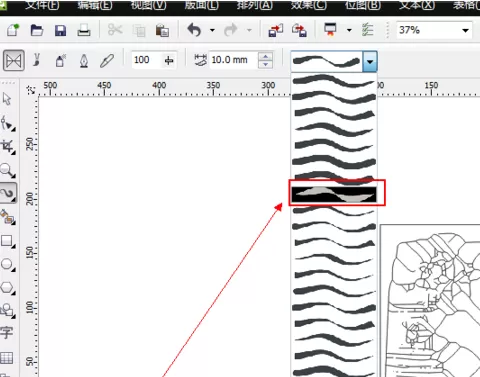Select the Text 字 tool
Screen dimensions: 480x377
tap(7, 333)
